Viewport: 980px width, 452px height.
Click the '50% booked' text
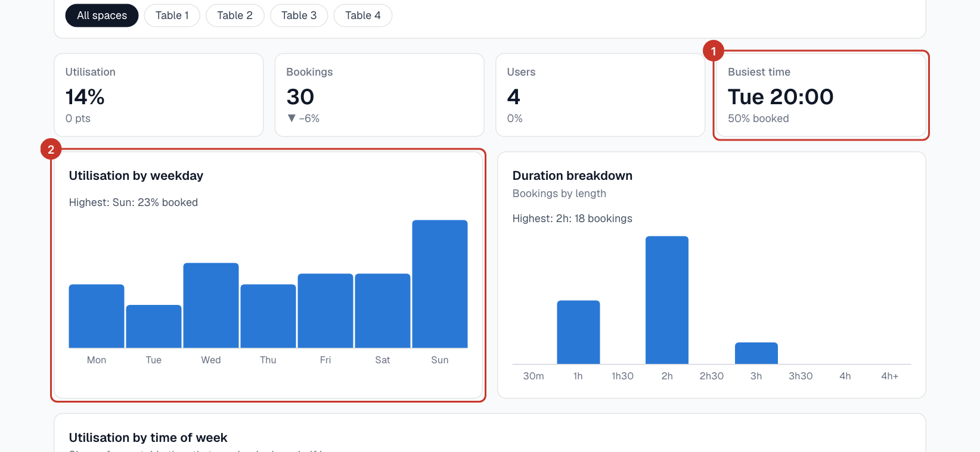758,119
